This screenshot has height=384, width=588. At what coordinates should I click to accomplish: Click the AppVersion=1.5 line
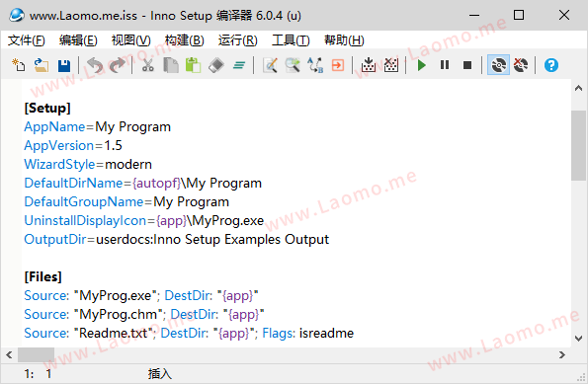coord(73,145)
